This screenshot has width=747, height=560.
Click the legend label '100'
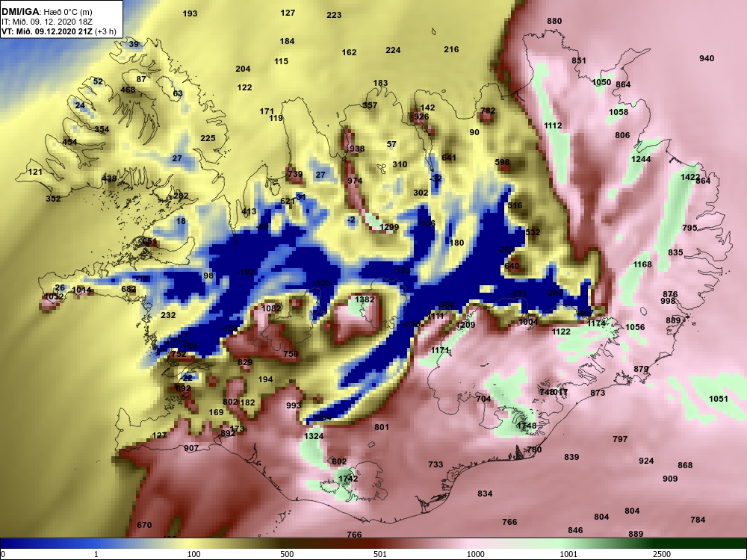click(193, 554)
